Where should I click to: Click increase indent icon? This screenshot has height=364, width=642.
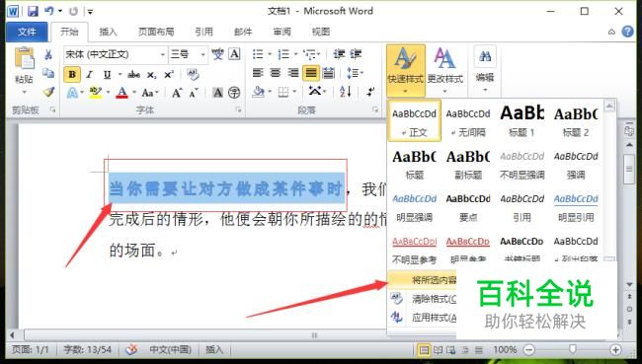356,54
